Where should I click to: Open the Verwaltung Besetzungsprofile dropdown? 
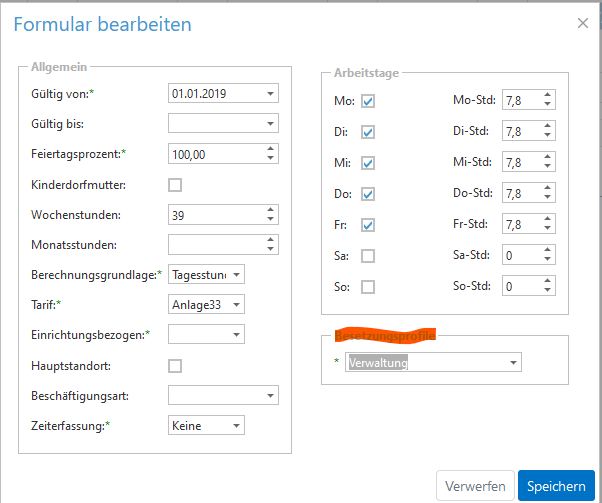[512, 363]
